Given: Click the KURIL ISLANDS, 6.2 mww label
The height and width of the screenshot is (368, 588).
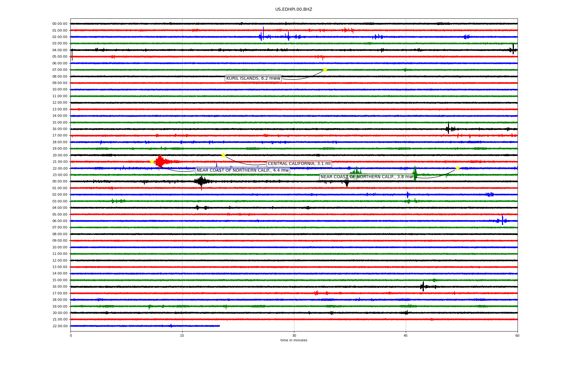Looking at the screenshot, I should coord(253,79).
